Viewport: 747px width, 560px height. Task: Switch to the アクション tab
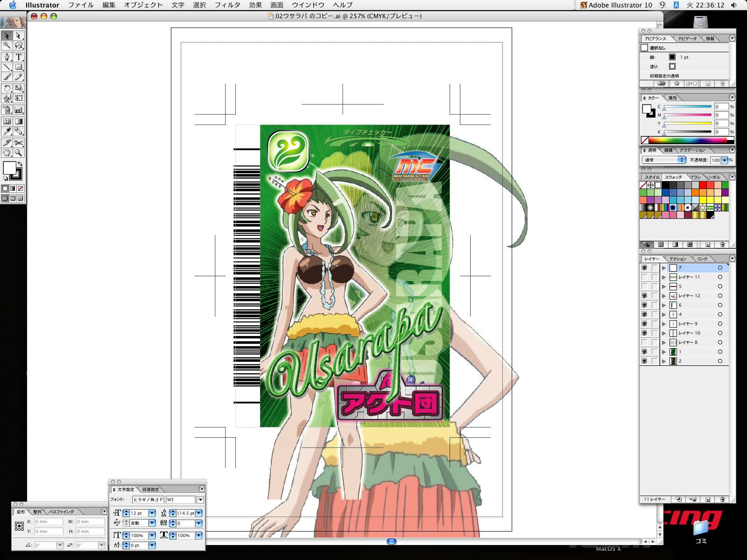click(677, 259)
